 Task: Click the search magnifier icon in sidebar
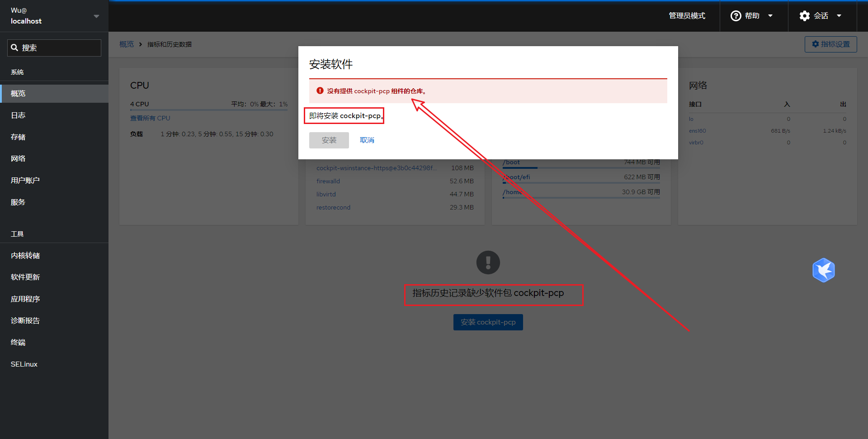(x=14, y=48)
